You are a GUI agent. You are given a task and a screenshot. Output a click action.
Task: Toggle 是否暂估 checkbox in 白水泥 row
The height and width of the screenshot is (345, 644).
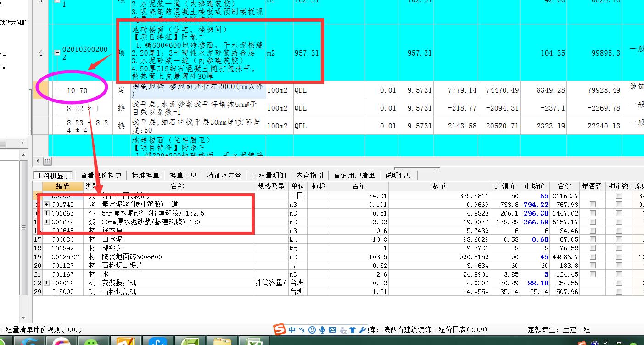(593, 239)
